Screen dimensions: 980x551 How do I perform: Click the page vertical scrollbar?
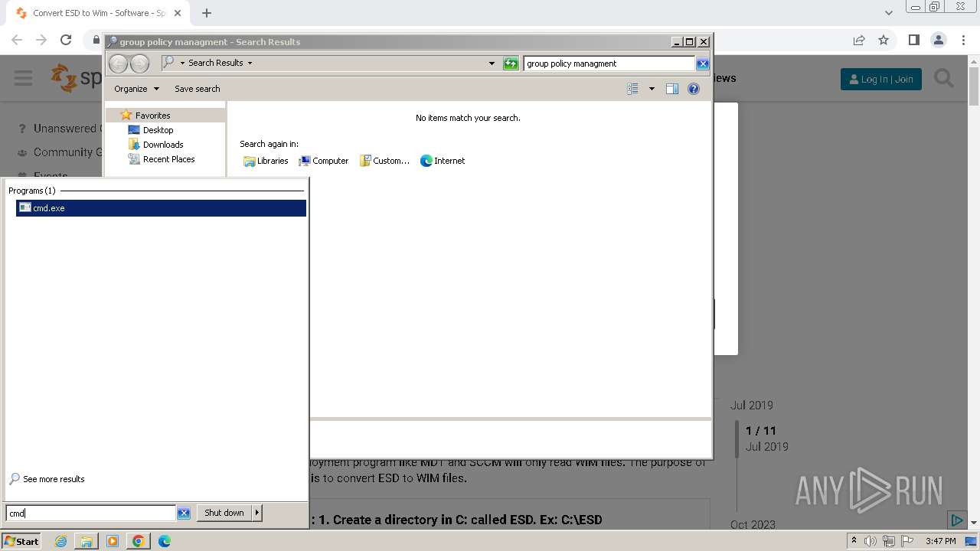click(x=974, y=88)
